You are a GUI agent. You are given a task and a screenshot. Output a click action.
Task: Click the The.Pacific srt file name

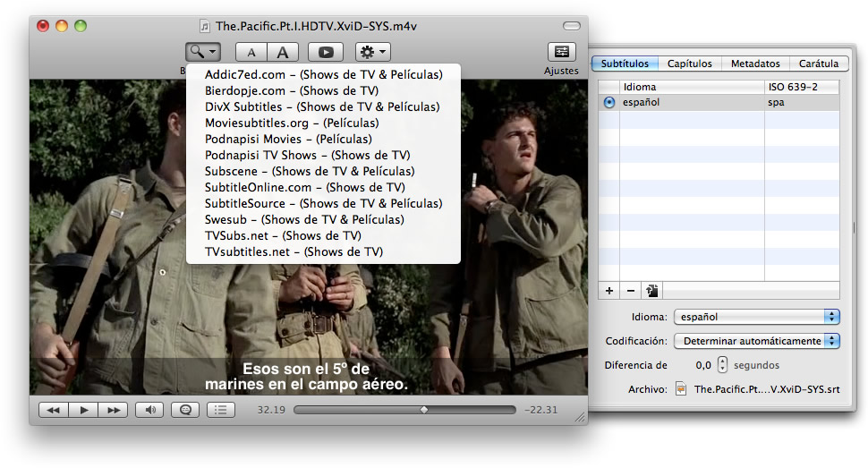tap(767, 389)
